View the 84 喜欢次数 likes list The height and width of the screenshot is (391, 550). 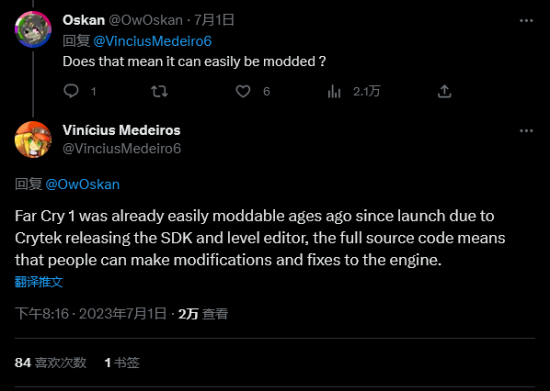51,362
